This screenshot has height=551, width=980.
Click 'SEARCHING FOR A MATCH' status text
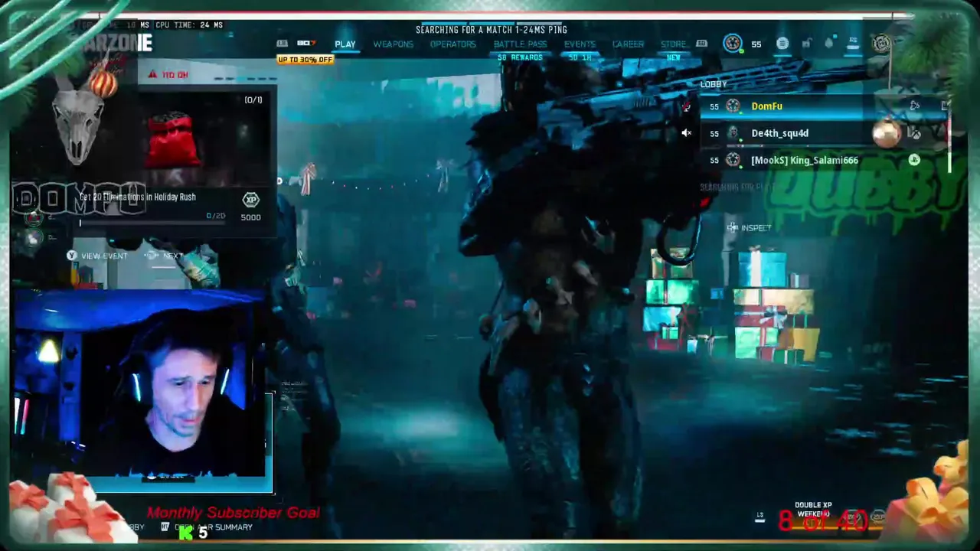tap(492, 30)
